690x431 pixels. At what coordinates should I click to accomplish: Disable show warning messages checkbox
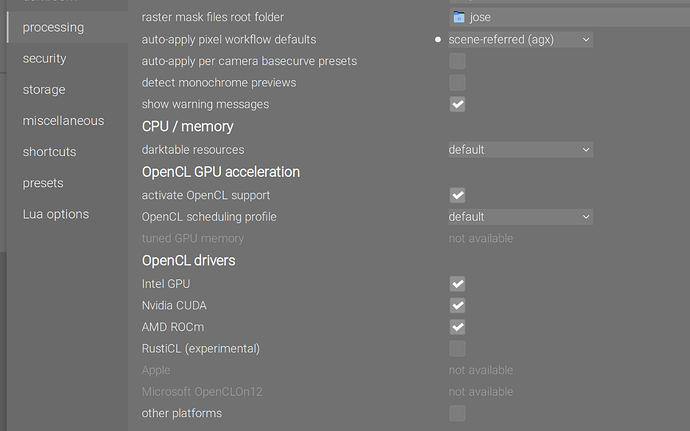pos(457,104)
